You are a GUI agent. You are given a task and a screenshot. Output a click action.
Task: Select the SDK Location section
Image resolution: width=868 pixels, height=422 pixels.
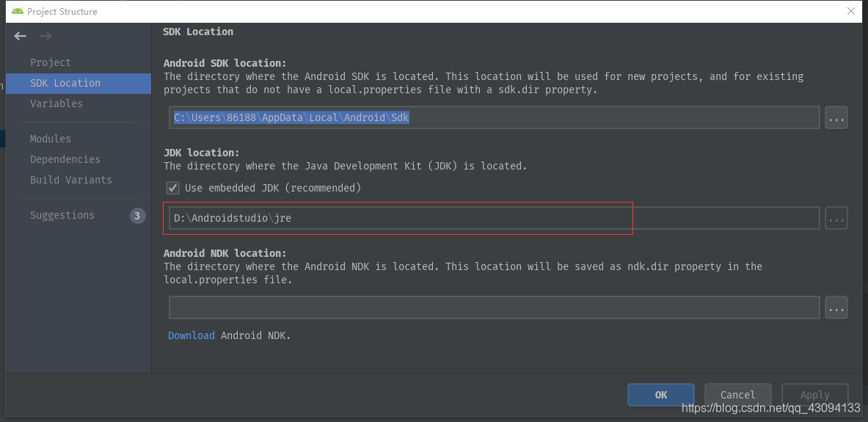(x=78, y=83)
